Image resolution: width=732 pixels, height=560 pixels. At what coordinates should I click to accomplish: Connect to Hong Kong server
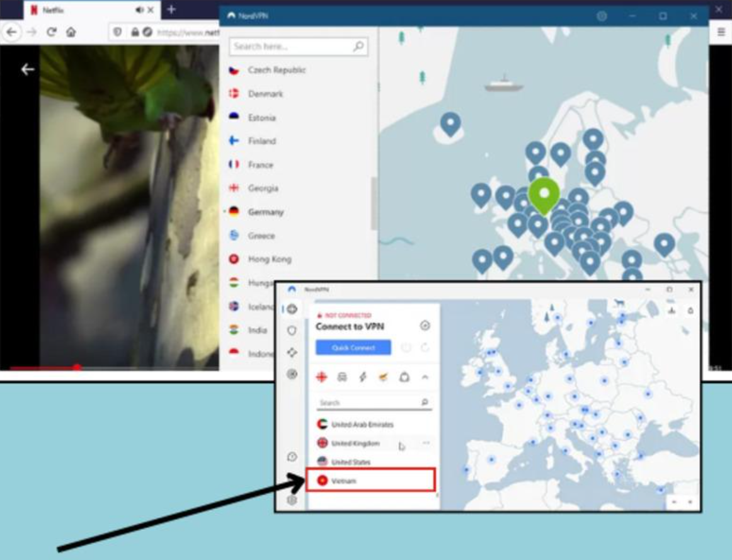tap(270, 259)
